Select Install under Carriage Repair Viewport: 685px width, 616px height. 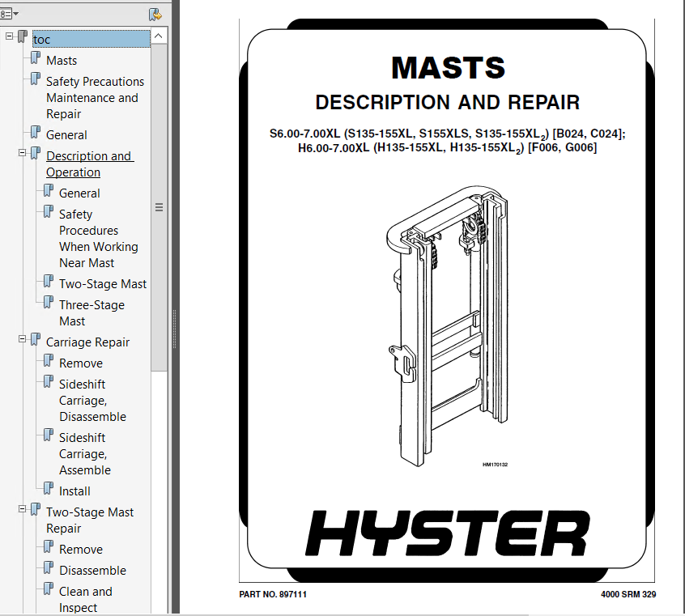(74, 491)
